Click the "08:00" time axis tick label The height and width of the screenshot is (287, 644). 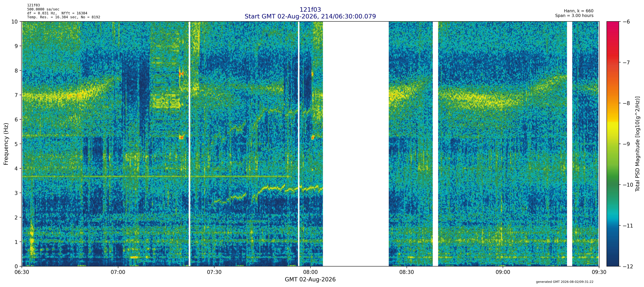[x=311, y=272]
